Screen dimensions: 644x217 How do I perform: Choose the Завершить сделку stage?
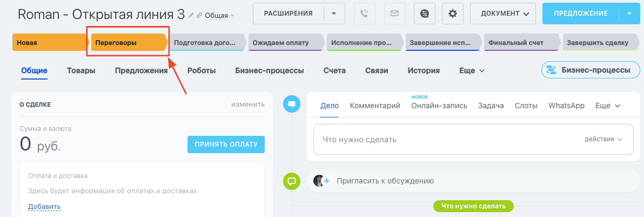(x=600, y=42)
